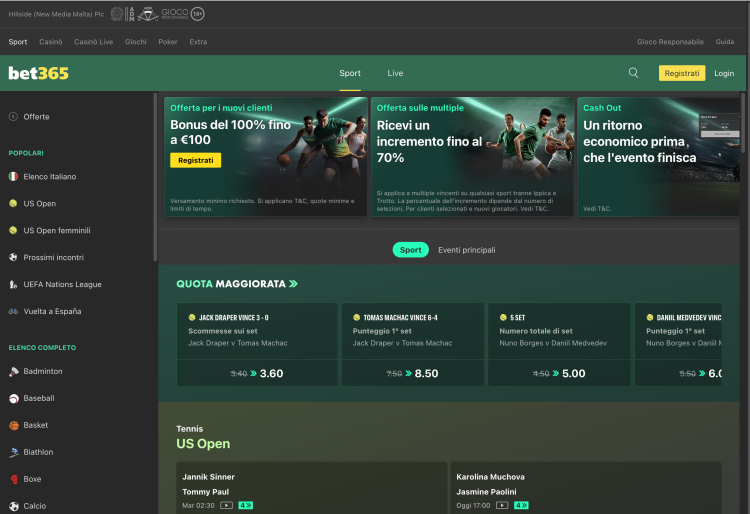Screen dimensions: 750x514
Task: Click Registrati on the Bonus del 100% banner
Action: [196, 160]
